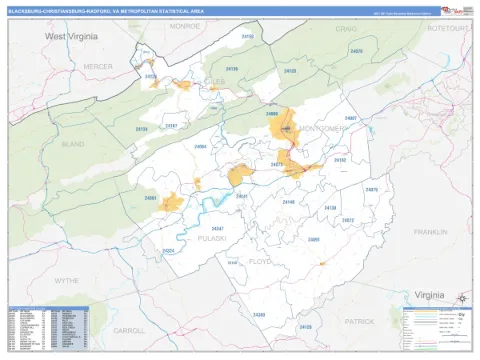Select ZIP code label 24084
The image size is (480, 360).
point(200,146)
